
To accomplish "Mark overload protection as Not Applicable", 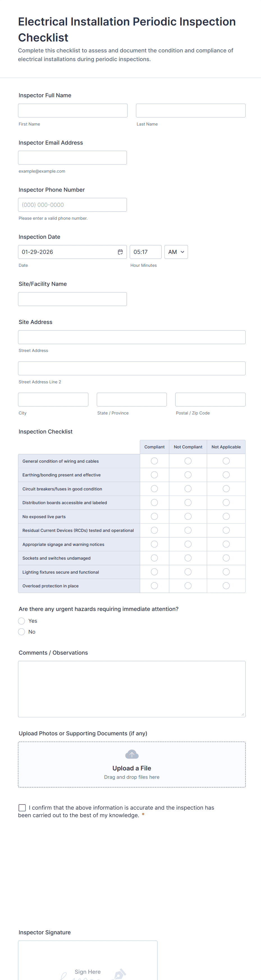I will pyautogui.click(x=226, y=585).
